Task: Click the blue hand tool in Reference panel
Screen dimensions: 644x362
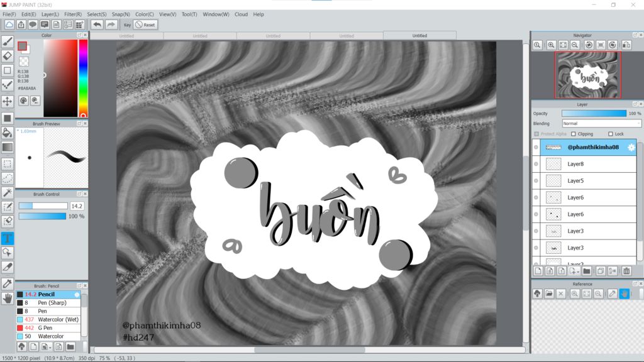Action: tap(625, 293)
